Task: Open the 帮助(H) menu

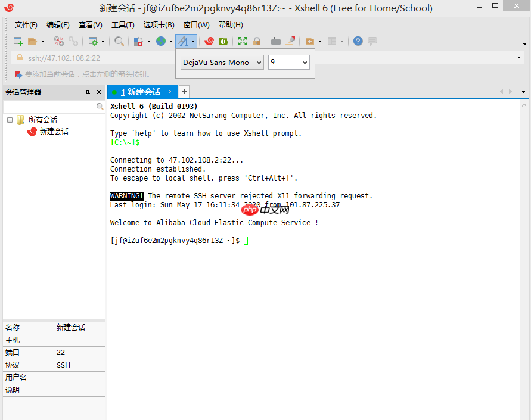Action: [x=231, y=24]
